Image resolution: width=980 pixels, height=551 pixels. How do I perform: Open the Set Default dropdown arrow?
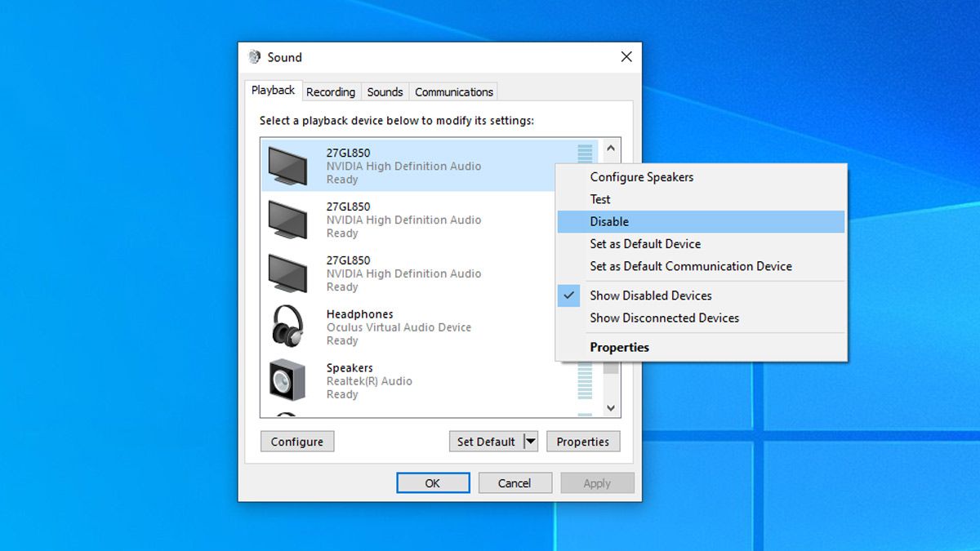pos(531,442)
